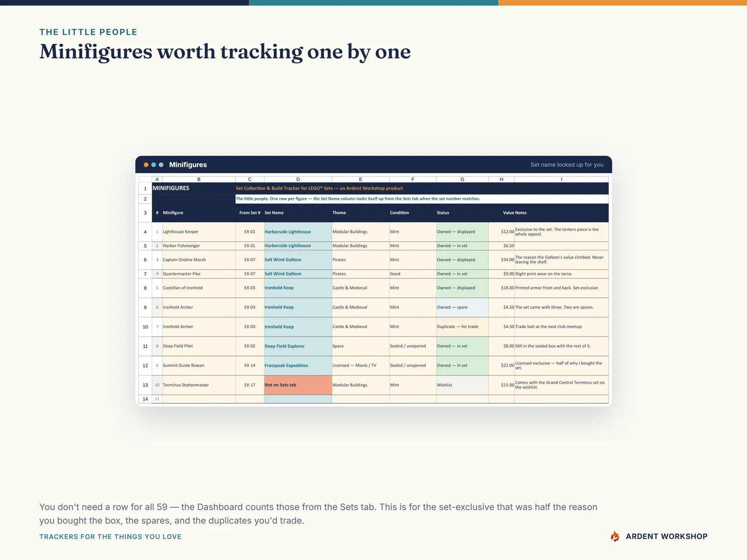
Task: Click the 'Condition' heading cell
Action: pos(413,213)
